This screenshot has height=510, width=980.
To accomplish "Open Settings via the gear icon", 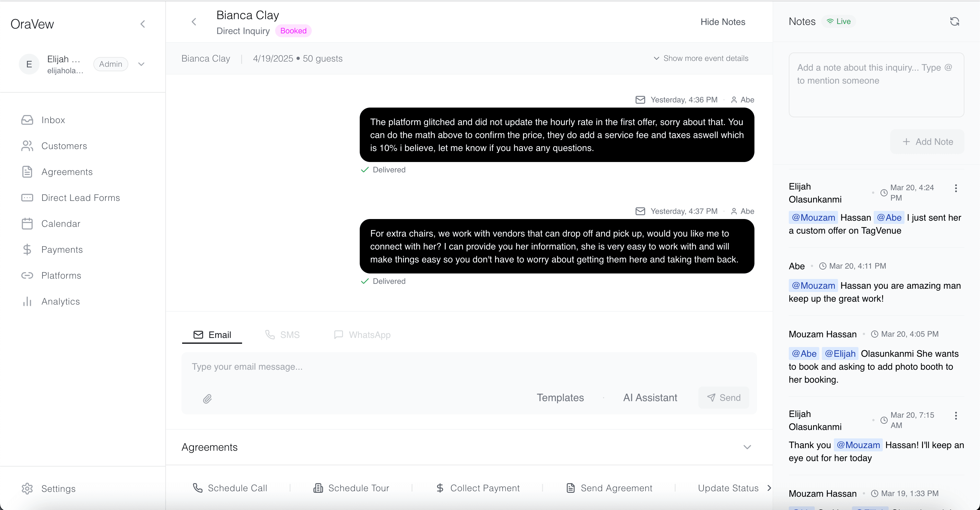I will tap(28, 489).
